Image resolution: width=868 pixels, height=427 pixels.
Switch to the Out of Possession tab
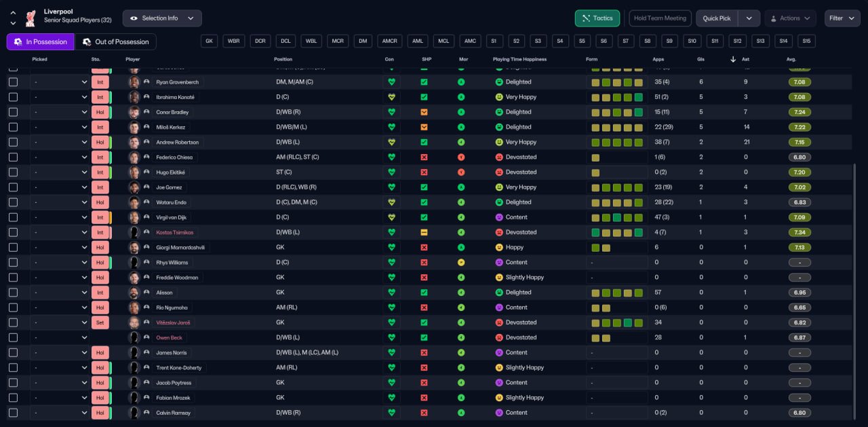115,42
